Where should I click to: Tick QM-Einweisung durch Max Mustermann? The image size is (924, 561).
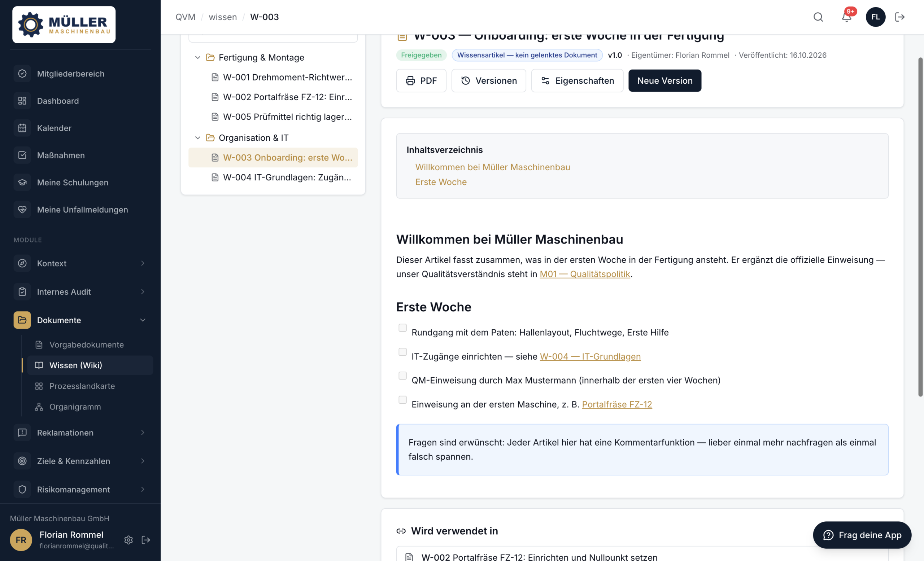[402, 376]
